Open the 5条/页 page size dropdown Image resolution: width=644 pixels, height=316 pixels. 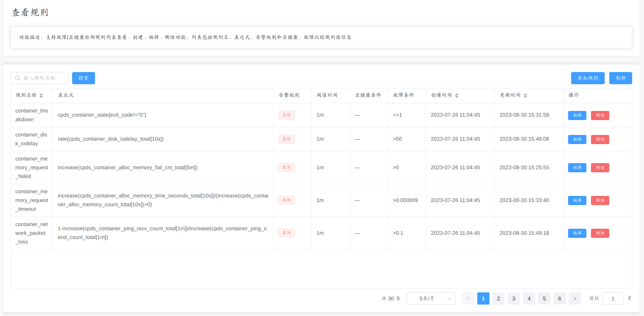coord(431,298)
